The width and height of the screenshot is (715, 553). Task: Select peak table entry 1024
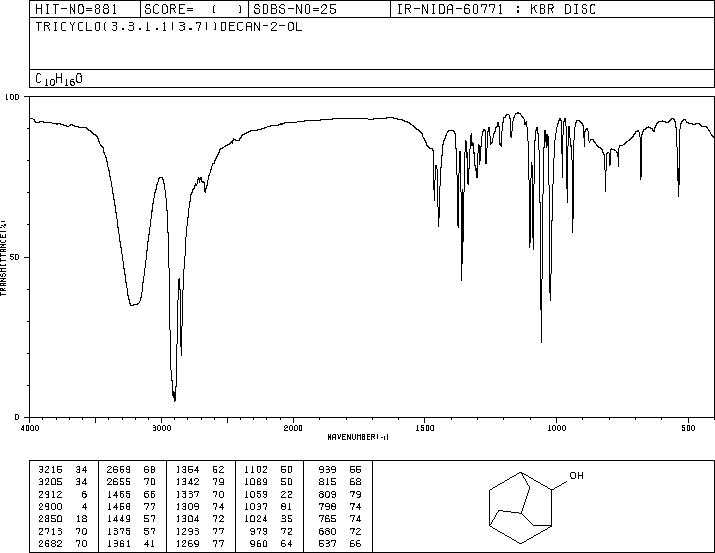256,519
